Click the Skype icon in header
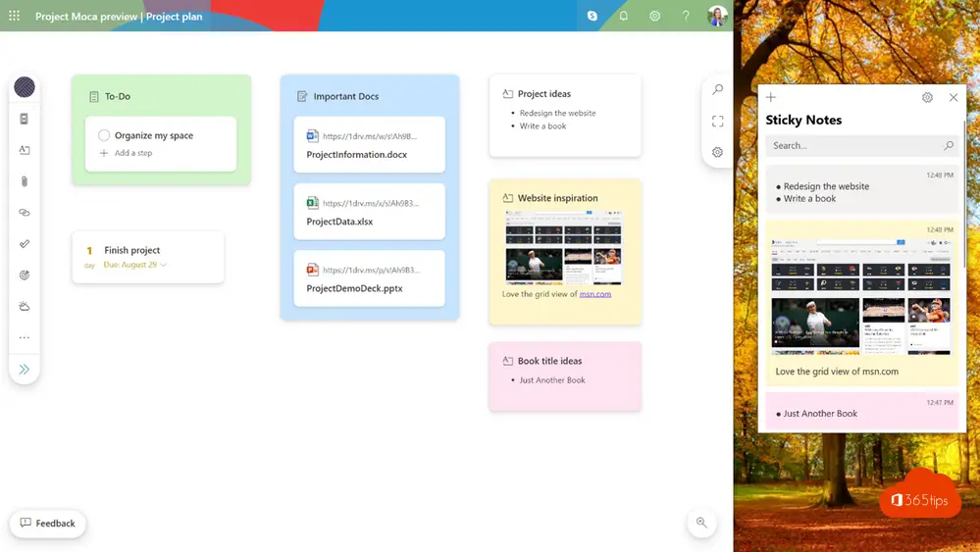The image size is (980, 552). pos(592,17)
